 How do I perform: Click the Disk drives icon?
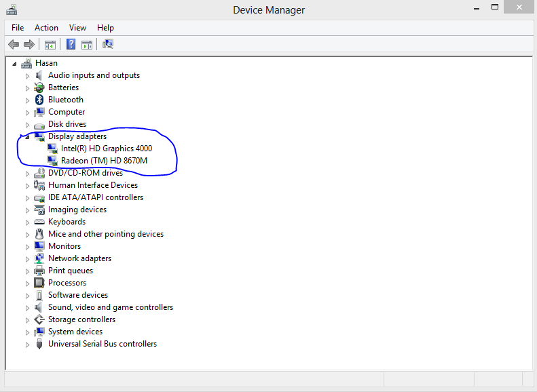39,125
